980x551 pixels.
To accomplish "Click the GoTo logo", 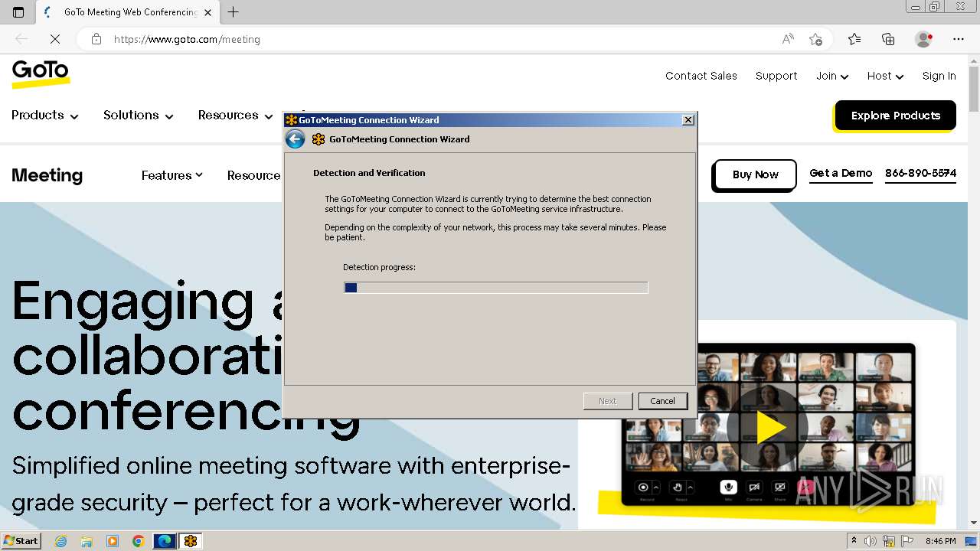I will pyautogui.click(x=41, y=74).
